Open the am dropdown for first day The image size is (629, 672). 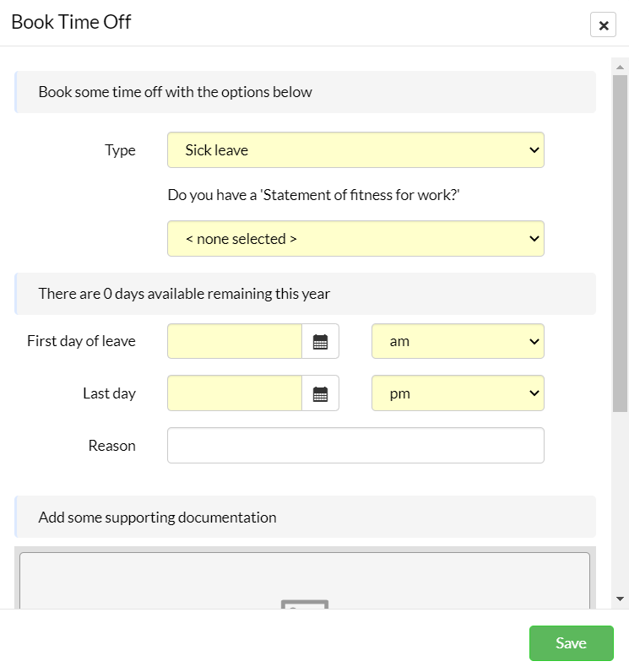coord(458,341)
